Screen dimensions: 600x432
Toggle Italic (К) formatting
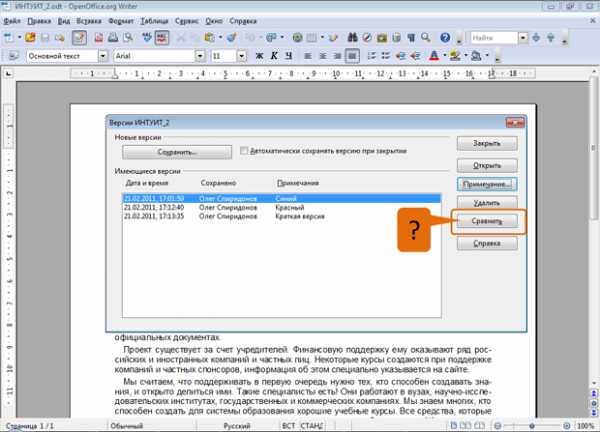pyautogui.click(x=274, y=56)
